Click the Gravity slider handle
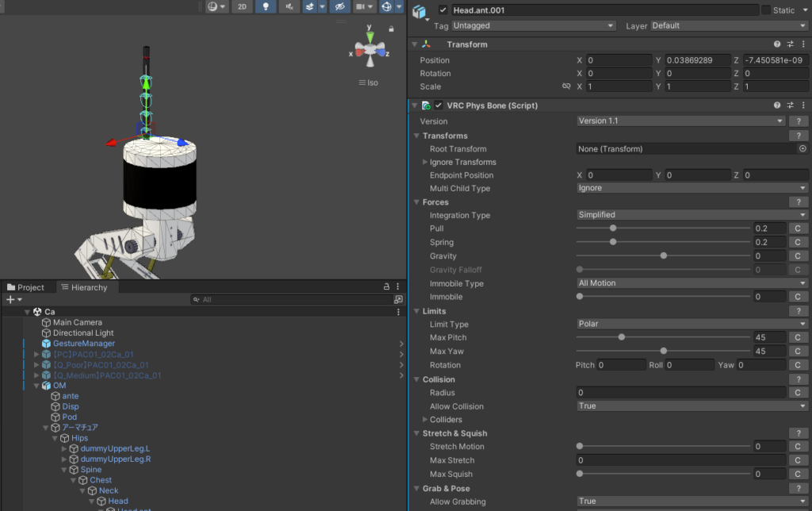Screen dimensions: 812x511 pos(663,255)
